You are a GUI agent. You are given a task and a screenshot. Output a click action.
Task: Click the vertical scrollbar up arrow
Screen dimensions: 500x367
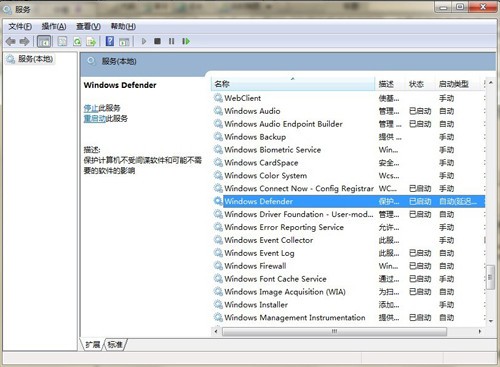click(x=490, y=83)
